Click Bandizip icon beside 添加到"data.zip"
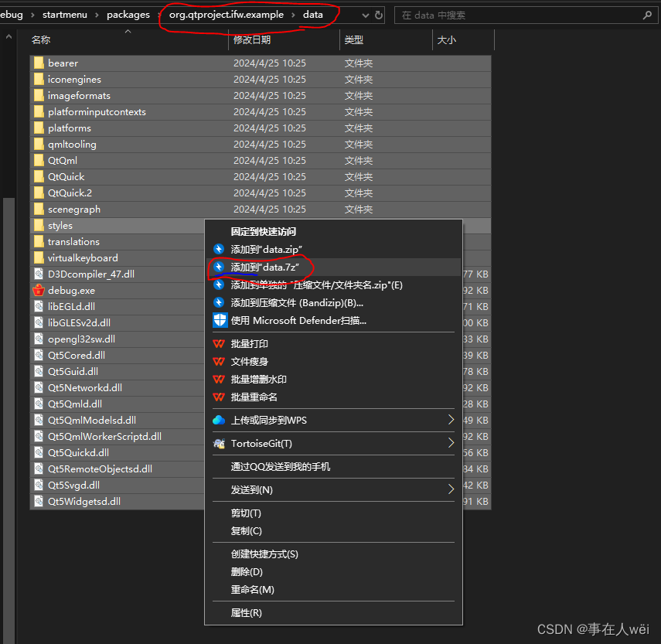This screenshot has height=644, width=661. [219, 249]
